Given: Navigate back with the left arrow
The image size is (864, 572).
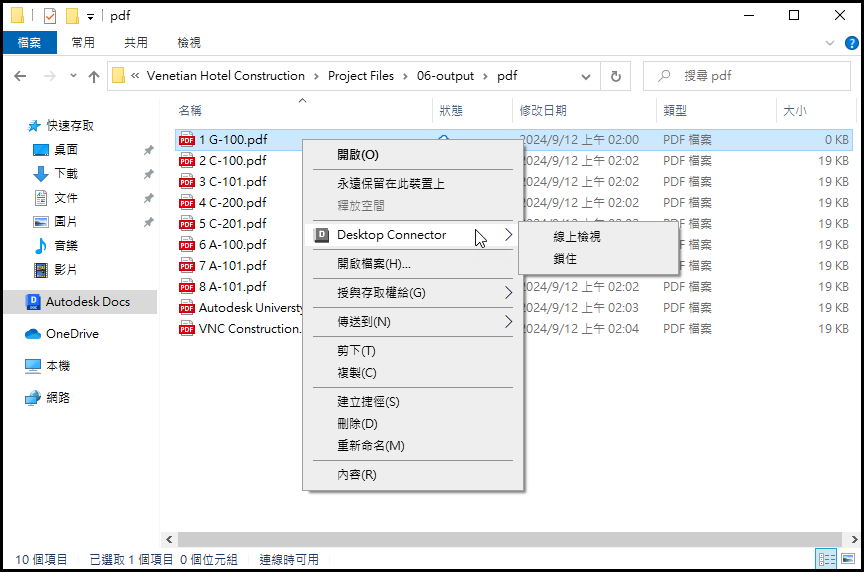Looking at the screenshot, I should pyautogui.click(x=20, y=76).
